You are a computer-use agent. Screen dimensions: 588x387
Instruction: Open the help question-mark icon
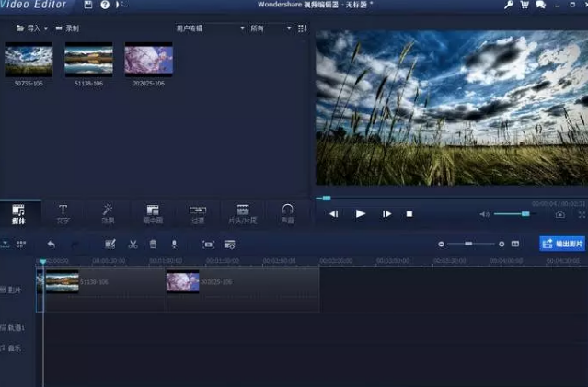(105, 5)
